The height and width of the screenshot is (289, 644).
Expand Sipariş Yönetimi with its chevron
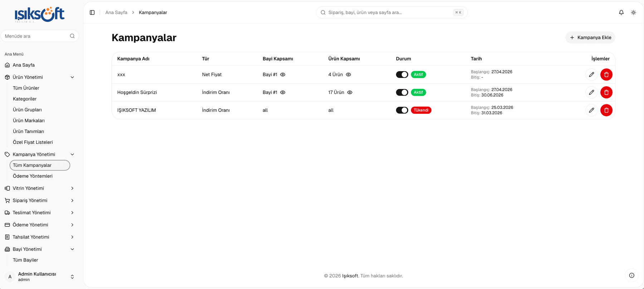72,200
